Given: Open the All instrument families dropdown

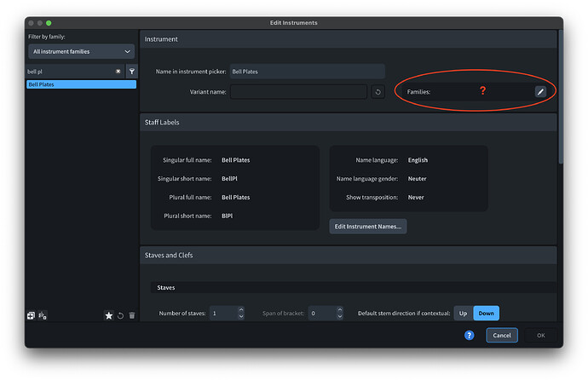Looking at the screenshot, I should pyautogui.click(x=81, y=51).
